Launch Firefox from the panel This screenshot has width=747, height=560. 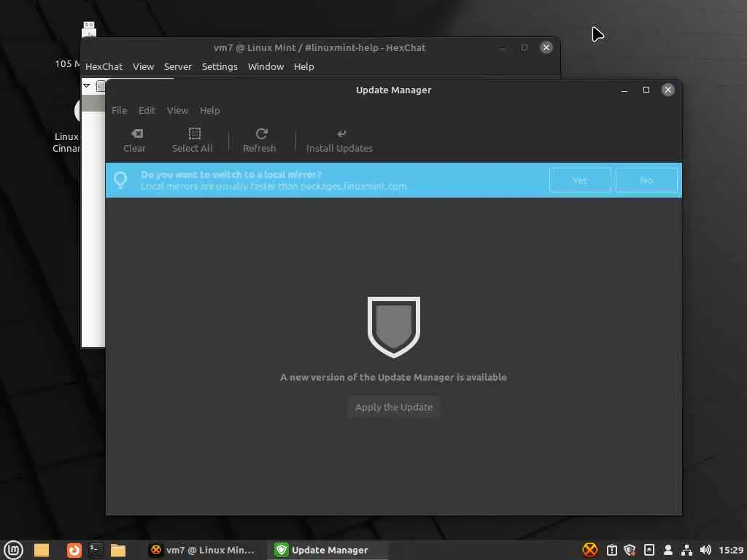pyautogui.click(x=74, y=550)
